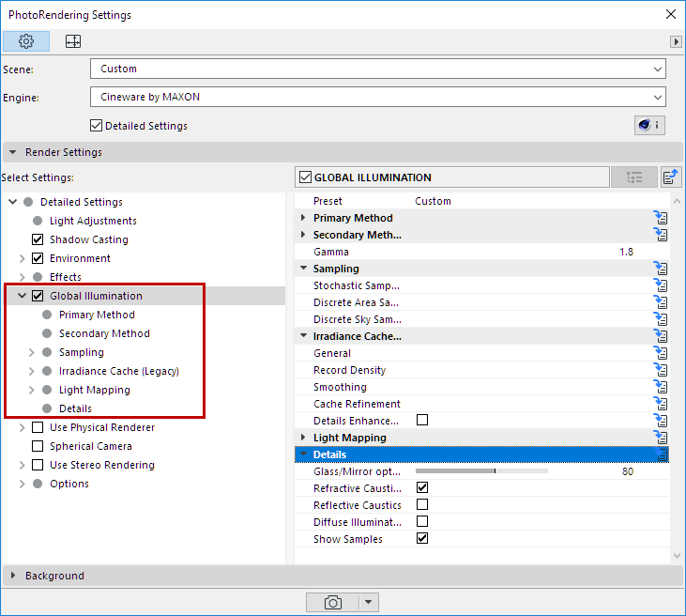Screen dimensions: 686x616
Task: Enable Reflective Caustics checkbox
Action: [422, 504]
